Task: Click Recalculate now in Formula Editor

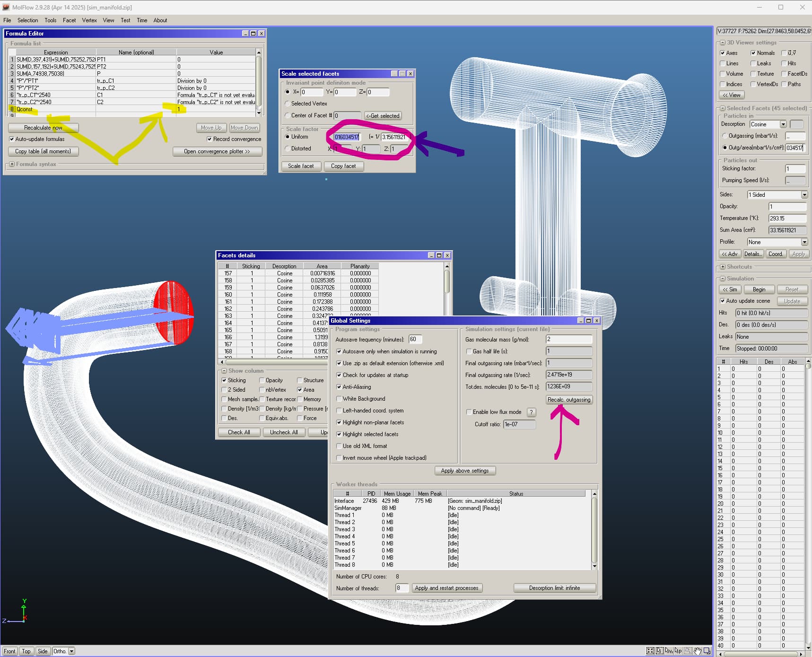Action: click(43, 128)
